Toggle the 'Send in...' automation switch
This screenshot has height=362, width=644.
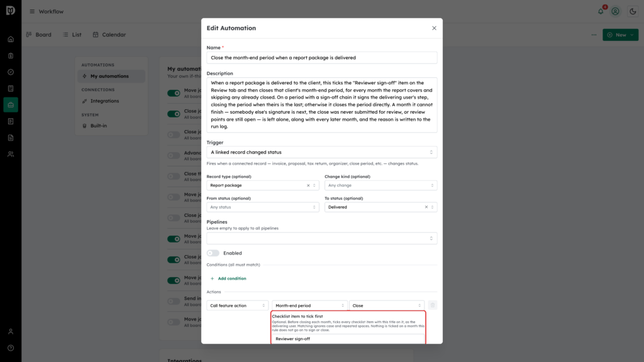coord(174,301)
